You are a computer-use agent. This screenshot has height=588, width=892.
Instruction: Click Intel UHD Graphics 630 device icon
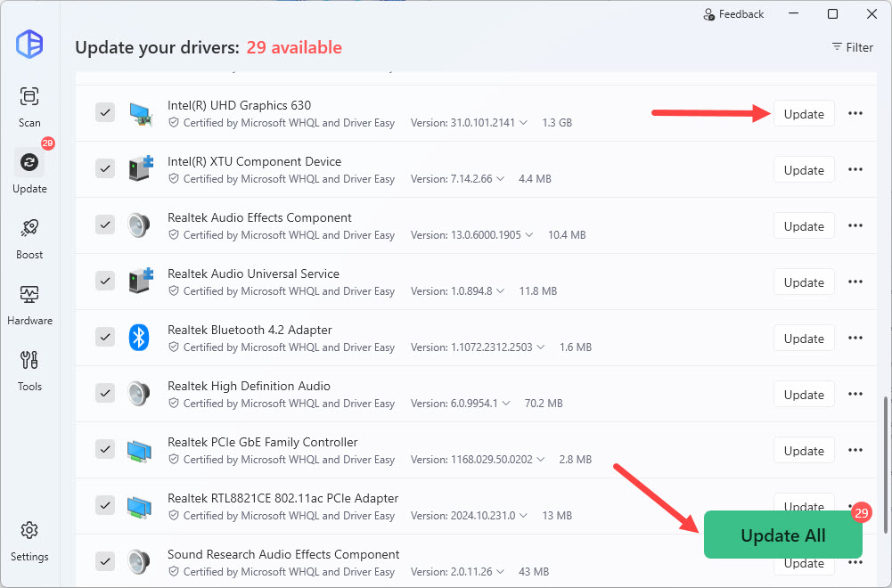(x=139, y=114)
